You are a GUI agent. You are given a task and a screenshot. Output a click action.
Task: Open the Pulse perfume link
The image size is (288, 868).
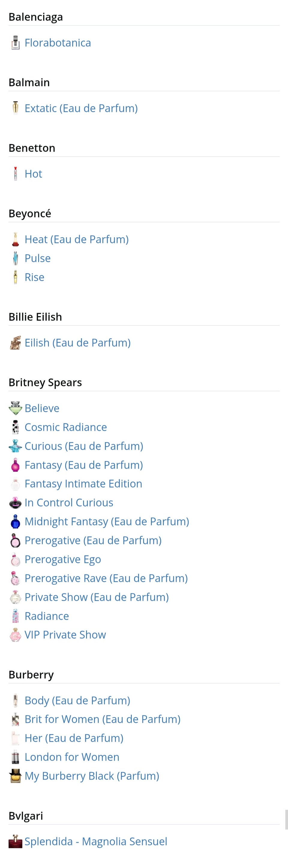tap(37, 258)
